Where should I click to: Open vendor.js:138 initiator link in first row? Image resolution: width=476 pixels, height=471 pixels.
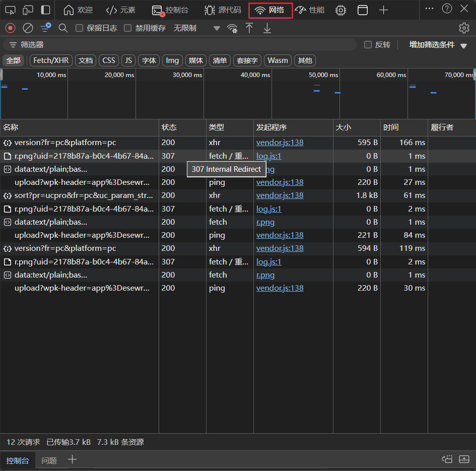280,143
